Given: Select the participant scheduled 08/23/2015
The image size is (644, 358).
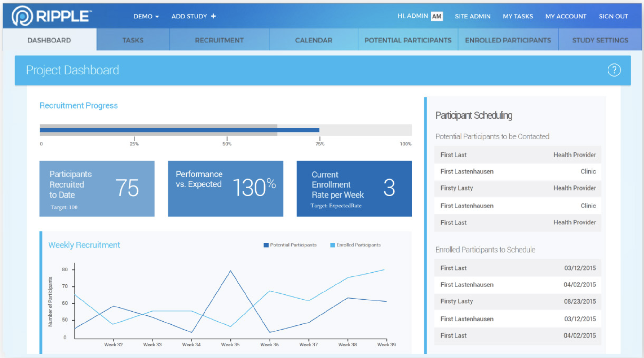Looking at the screenshot, I should [x=518, y=301].
